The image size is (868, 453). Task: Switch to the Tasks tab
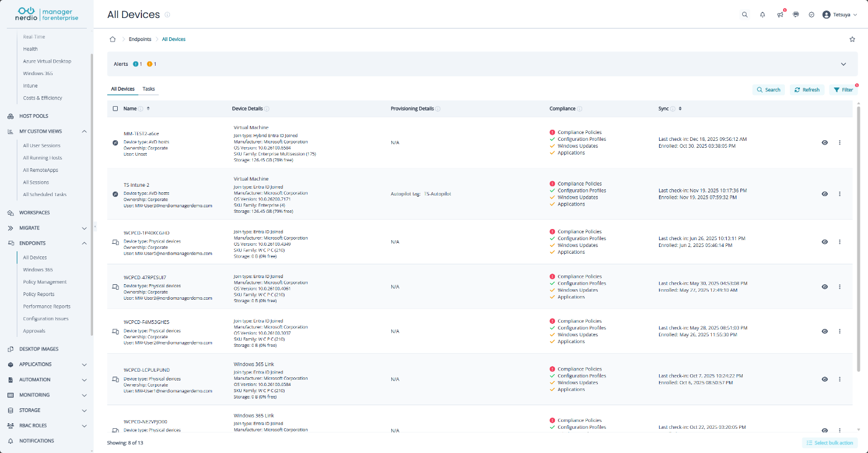coord(149,89)
